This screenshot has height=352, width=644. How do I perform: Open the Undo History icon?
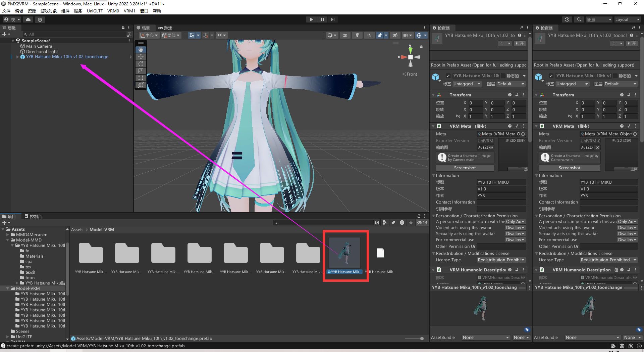567,19
